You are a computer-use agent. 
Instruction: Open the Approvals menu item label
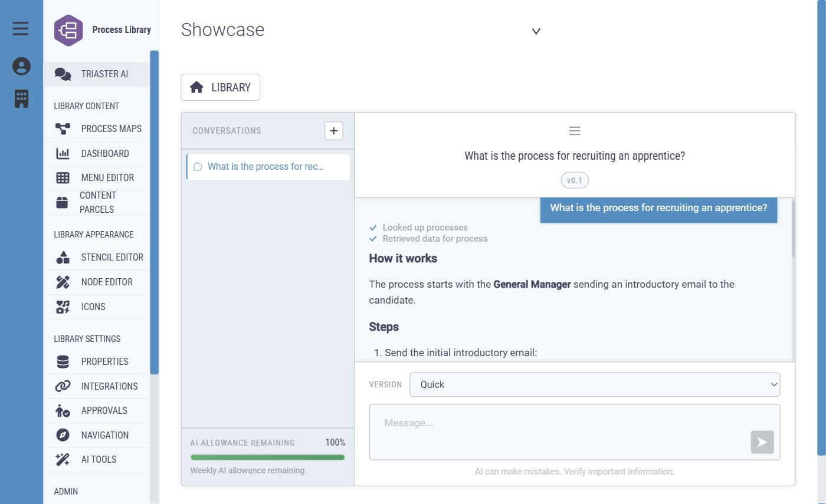(104, 410)
